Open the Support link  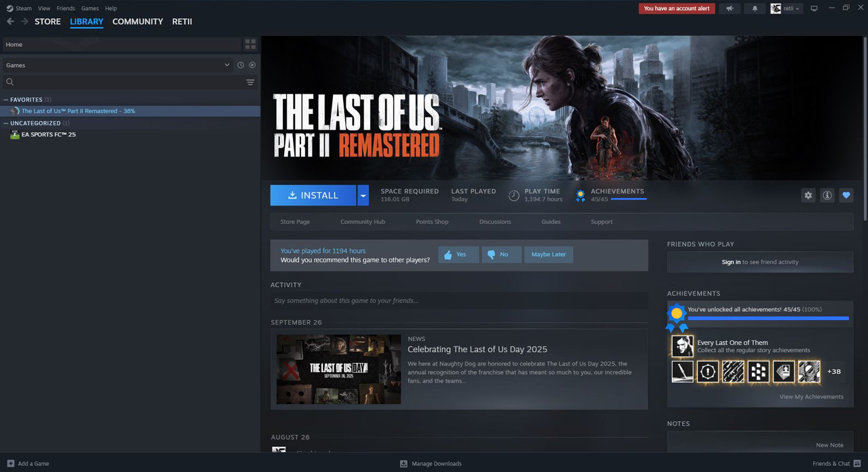tap(601, 222)
